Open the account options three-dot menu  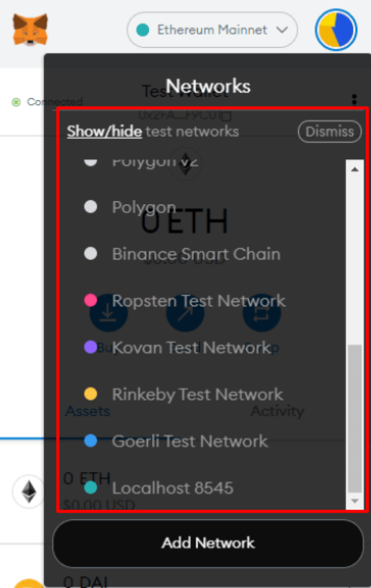coord(354,99)
